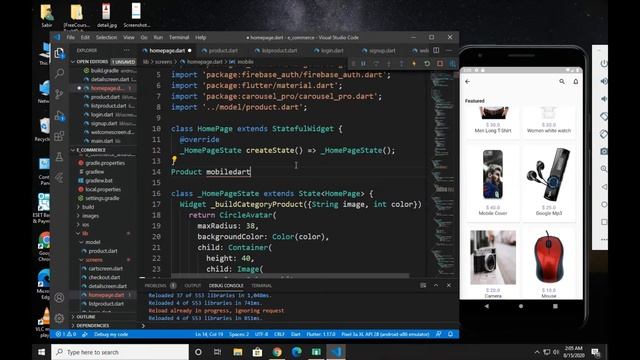Image resolution: width=640 pixels, height=360 pixels.
Task: Switch to the signup.dart editor tab
Action: 382,51
